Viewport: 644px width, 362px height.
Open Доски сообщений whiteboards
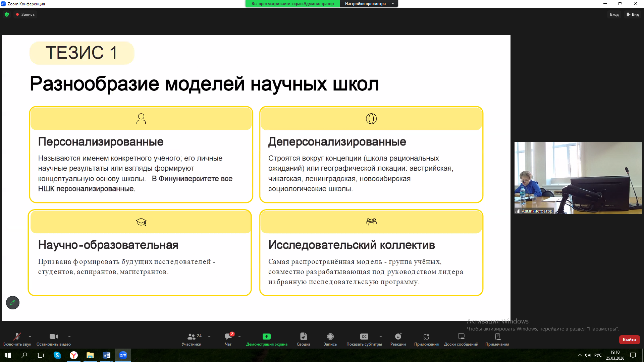tap(461, 339)
